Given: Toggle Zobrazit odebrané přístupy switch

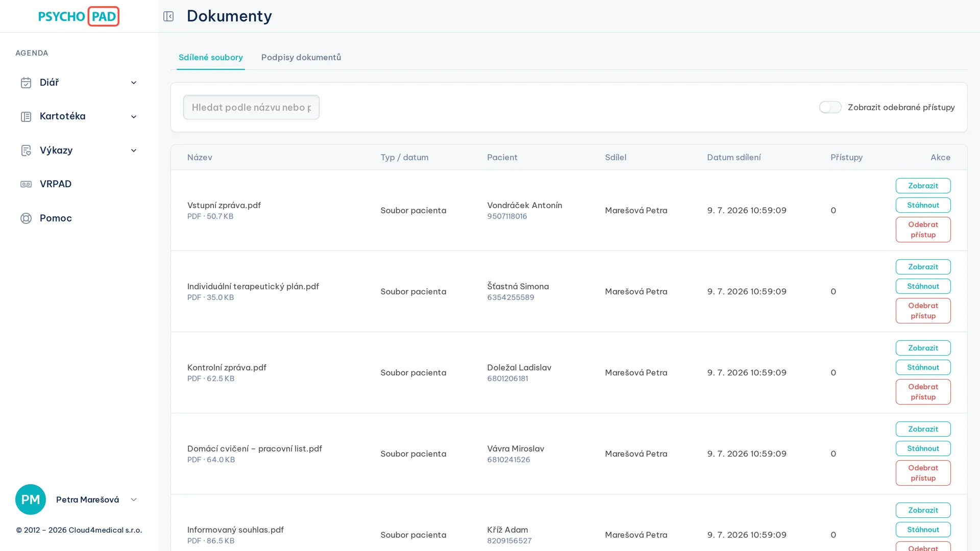Looking at the screenshot, I should 830,107.
